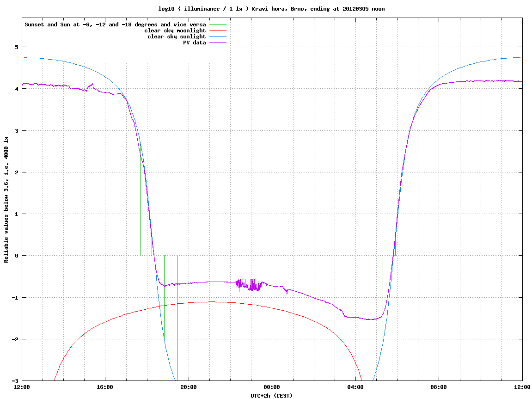The width and height of the screenshot is (532, 399).
Task: Click the y-axis tick value 1
Action: tap(16, 214)
